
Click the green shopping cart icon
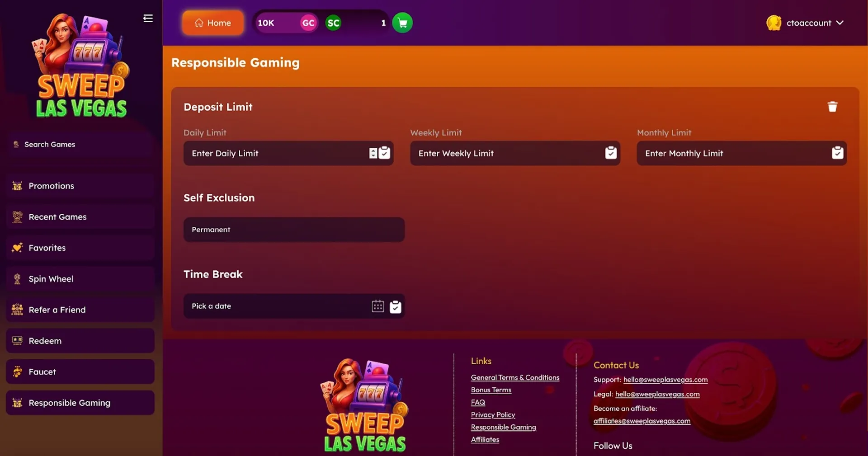pyautogui.click(x=402, y=23)
